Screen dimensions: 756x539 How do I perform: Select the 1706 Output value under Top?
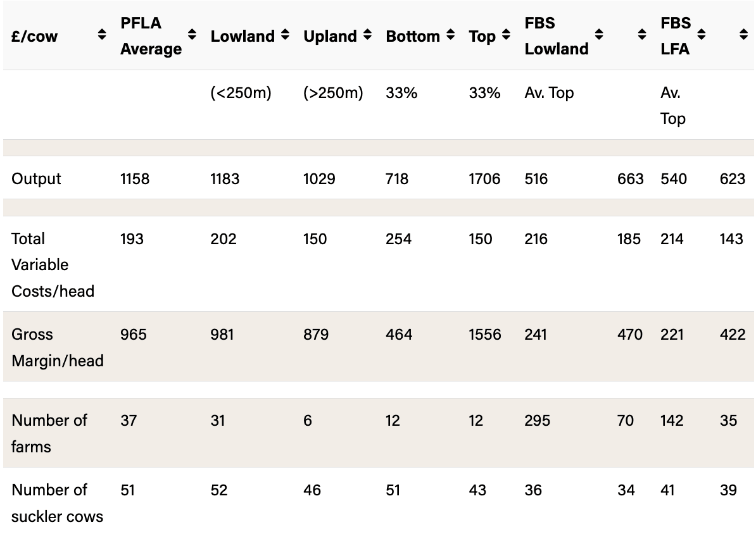coord(485,178)
